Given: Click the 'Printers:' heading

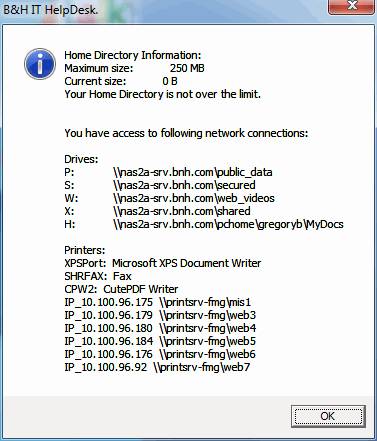Looking at the screenshot, I should point(85,250).
